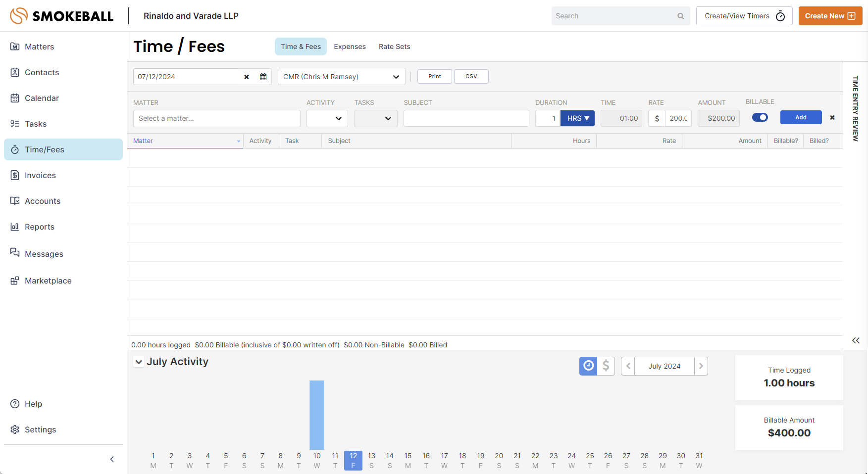
Task: Click the Rate amount field
Action: tap(678, 118)
